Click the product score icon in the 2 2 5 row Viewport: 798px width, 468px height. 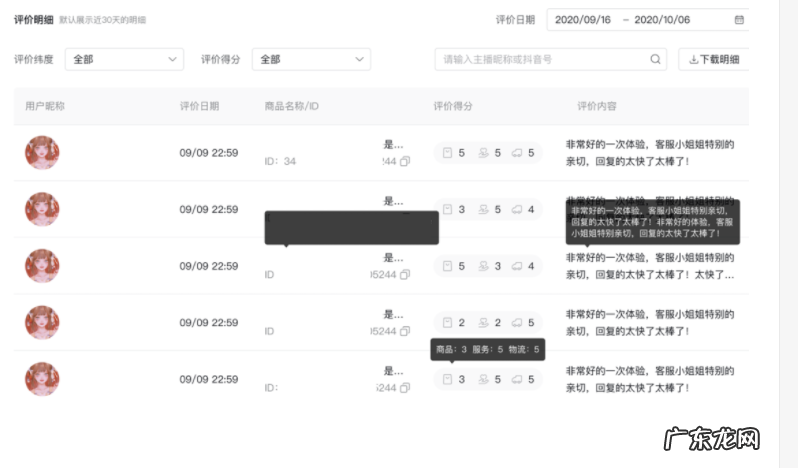pyautogui.click(x=447, y=323)
